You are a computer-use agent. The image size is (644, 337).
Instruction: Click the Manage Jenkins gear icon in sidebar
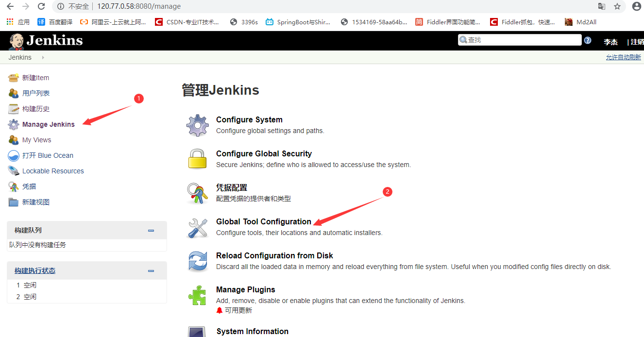[x=14, y=124]
